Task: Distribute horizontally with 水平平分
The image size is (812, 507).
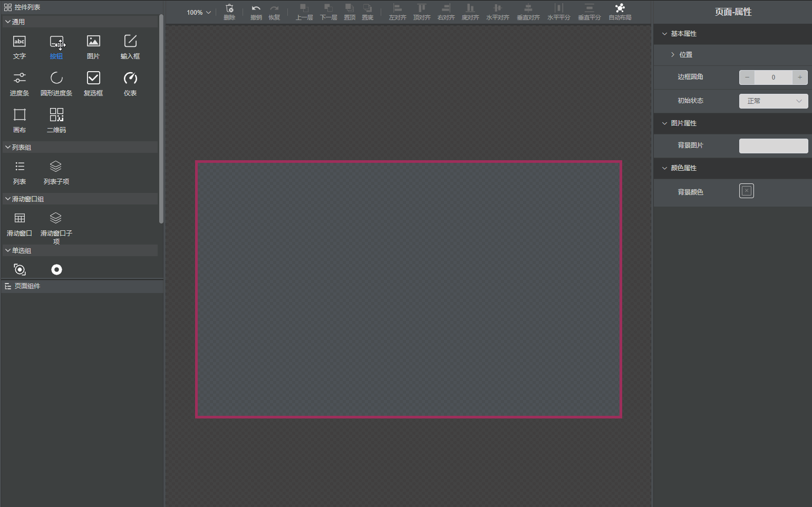Action: click(x=559, y=12)
